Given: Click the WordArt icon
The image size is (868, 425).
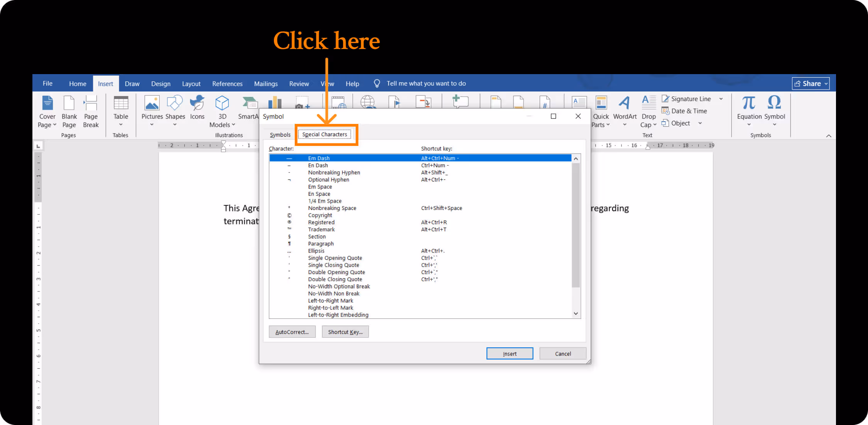Looking at the screenshot, I should coord(624,103).
